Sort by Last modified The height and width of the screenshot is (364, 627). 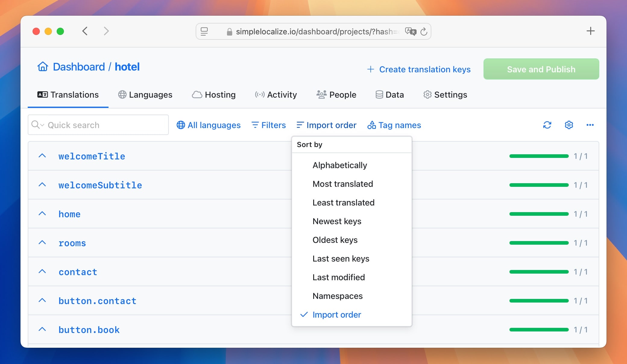tap(352, 277)
